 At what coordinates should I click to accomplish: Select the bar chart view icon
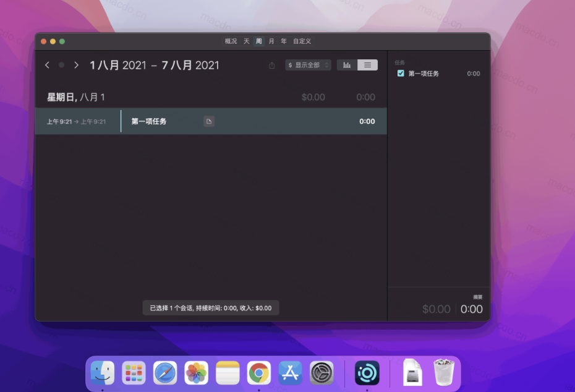point(346,64)
